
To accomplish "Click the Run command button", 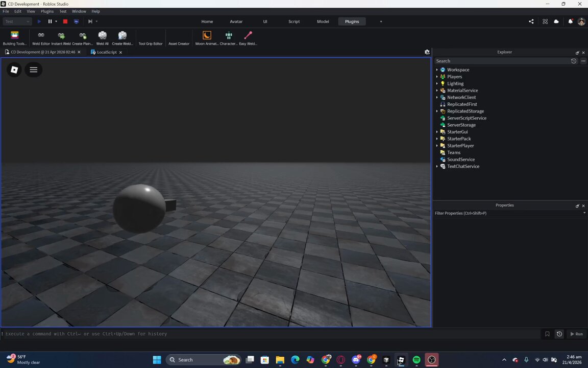I will coord(576,334).
